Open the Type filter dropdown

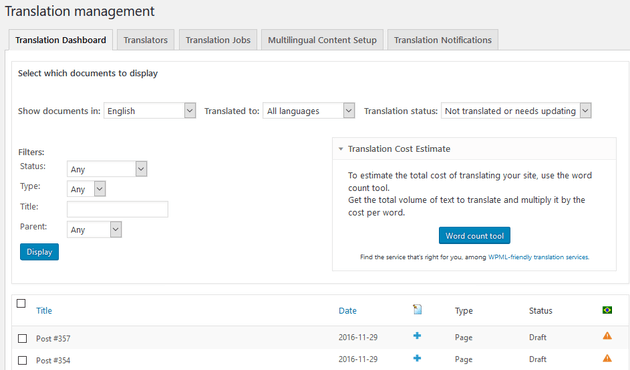point(86,189)
